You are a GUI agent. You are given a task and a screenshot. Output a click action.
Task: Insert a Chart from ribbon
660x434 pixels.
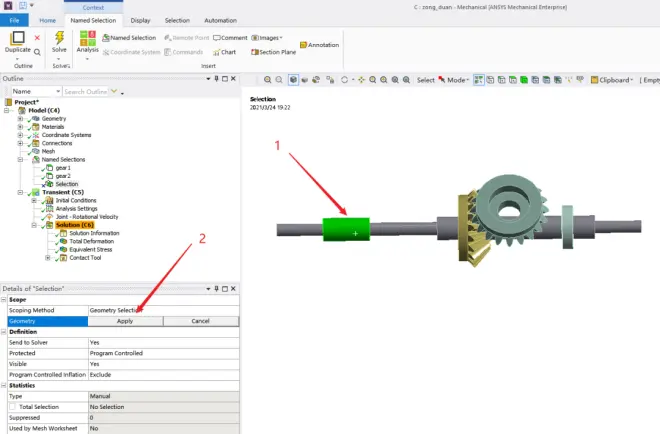224,52
